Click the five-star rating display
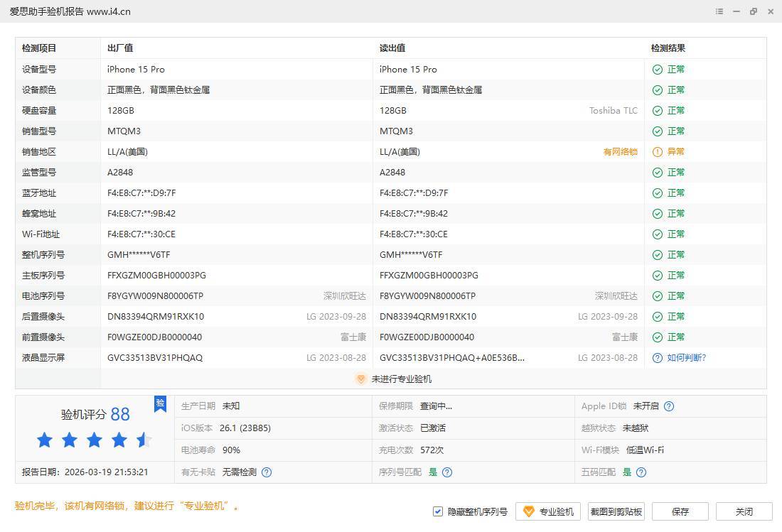 coord(94,440)
